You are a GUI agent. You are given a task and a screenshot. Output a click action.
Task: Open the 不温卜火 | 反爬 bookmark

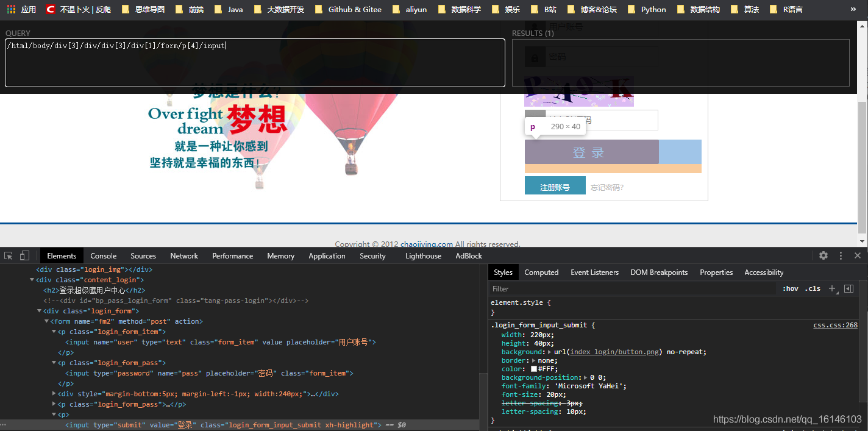79,10
